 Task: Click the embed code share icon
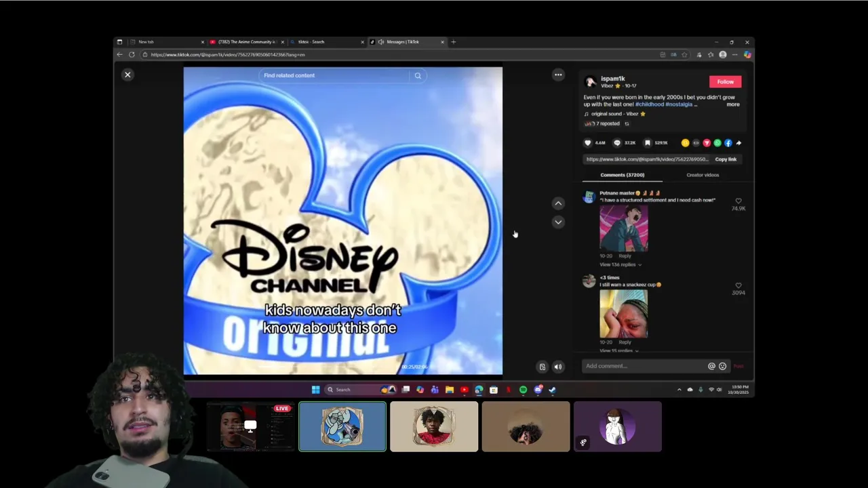point(696,143)
